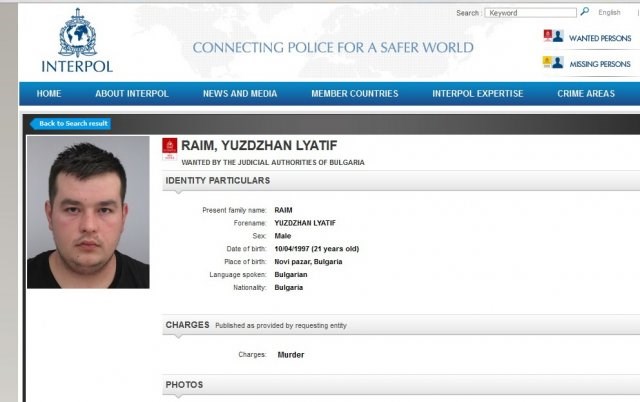Screen dimensions: 640x402
Task: Click the INTERPOL logo emblem
Action: [78, 33]
